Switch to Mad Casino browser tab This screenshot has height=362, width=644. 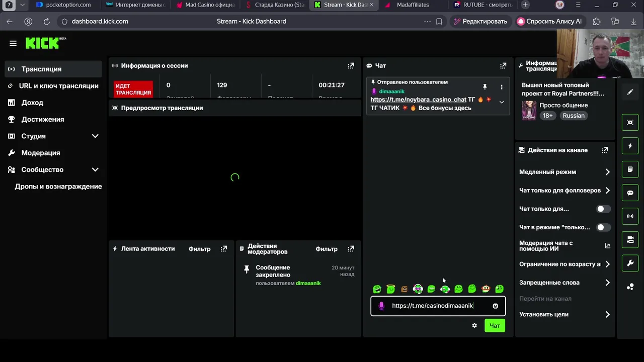point(205,5)
